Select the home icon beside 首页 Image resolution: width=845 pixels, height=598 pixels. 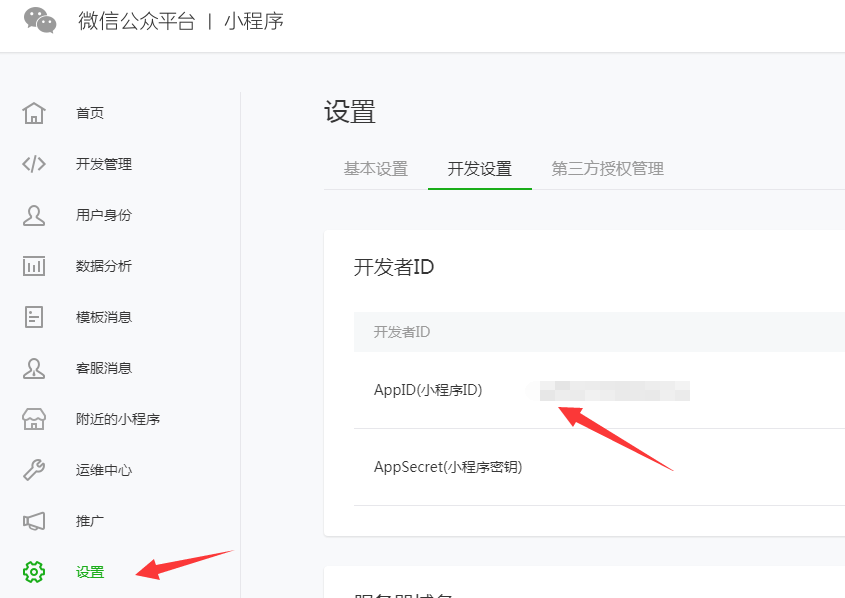coord(34,113)
